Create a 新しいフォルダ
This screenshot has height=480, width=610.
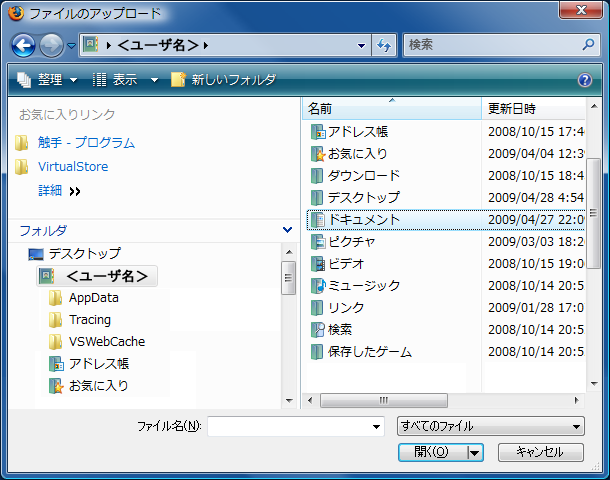(x=223, y=80)
